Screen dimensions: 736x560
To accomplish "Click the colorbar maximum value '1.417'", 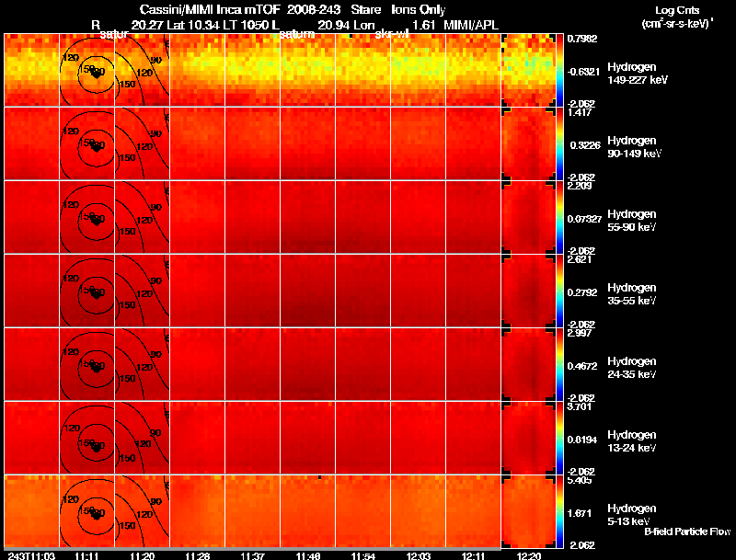I will pyautogui.click(x=580, y=112).
